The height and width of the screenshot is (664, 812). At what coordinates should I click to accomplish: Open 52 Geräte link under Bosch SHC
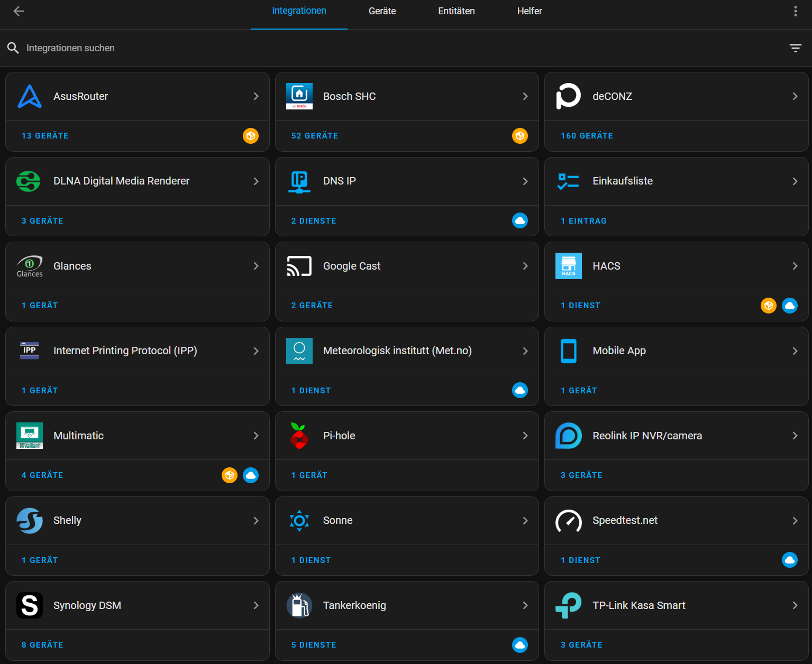click(315, 136)
